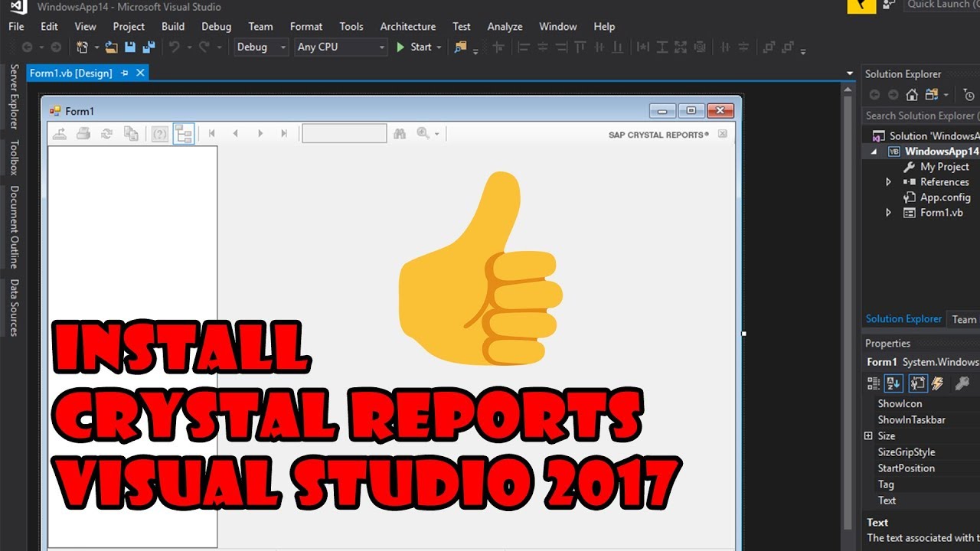This screenshot has width=980, height=551.
Task: Click the Search Solution Explorer box
Action: [x=920, y=116]
